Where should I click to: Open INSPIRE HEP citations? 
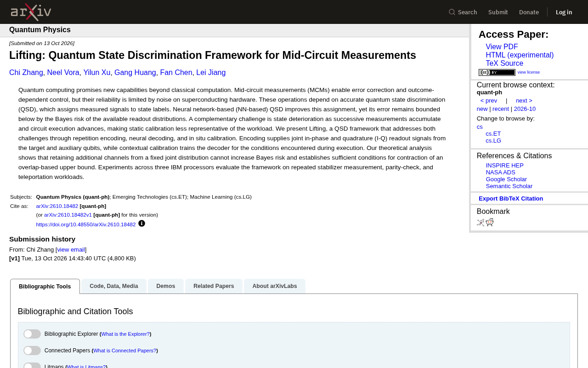coord(504,166)
